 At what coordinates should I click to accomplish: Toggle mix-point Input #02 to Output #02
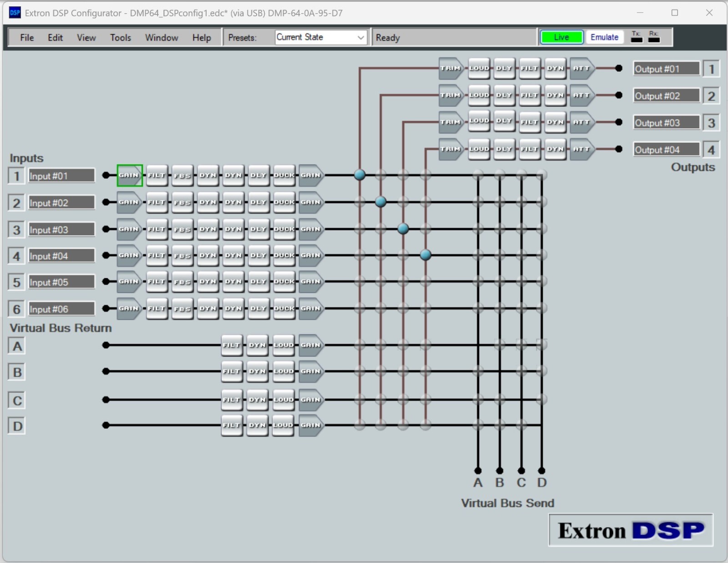point(381,201)
